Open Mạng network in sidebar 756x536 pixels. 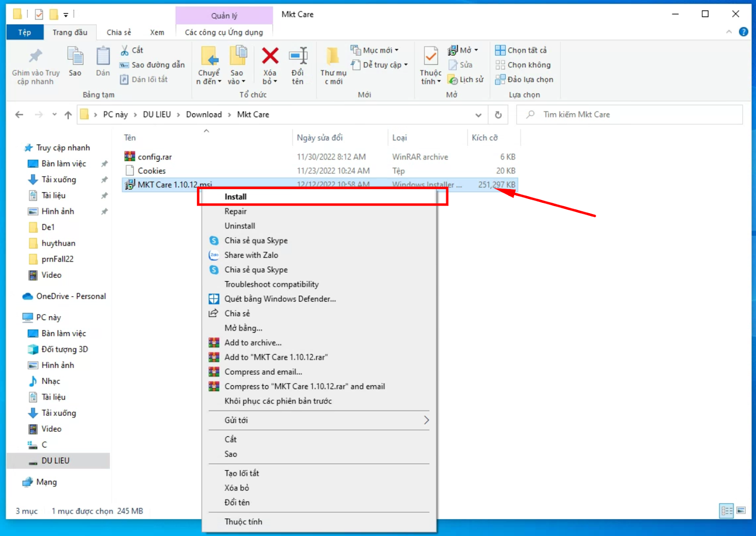46,482
